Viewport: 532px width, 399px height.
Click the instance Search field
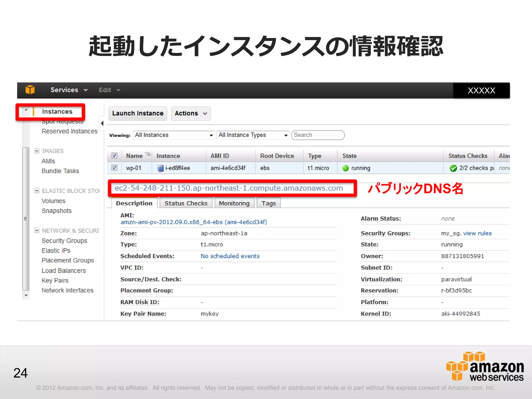click(x=318, y=135)
